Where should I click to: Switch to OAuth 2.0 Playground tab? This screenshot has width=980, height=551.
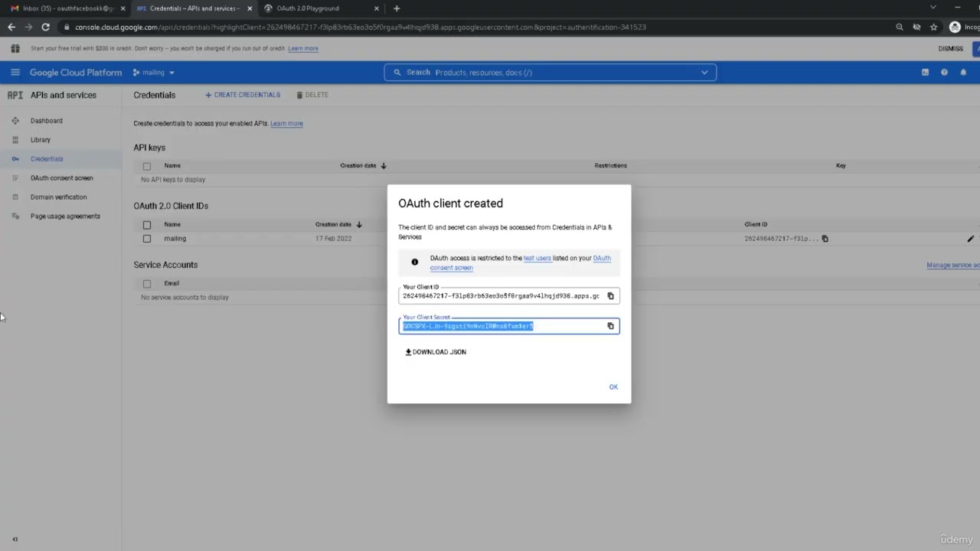(321, 8)
